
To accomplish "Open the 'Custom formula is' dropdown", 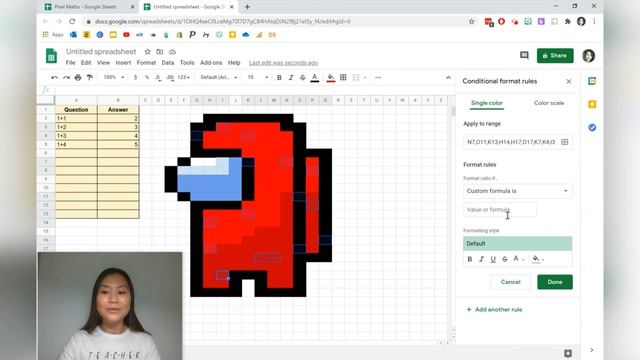I will pyautogui.click(x=518, y=191).
